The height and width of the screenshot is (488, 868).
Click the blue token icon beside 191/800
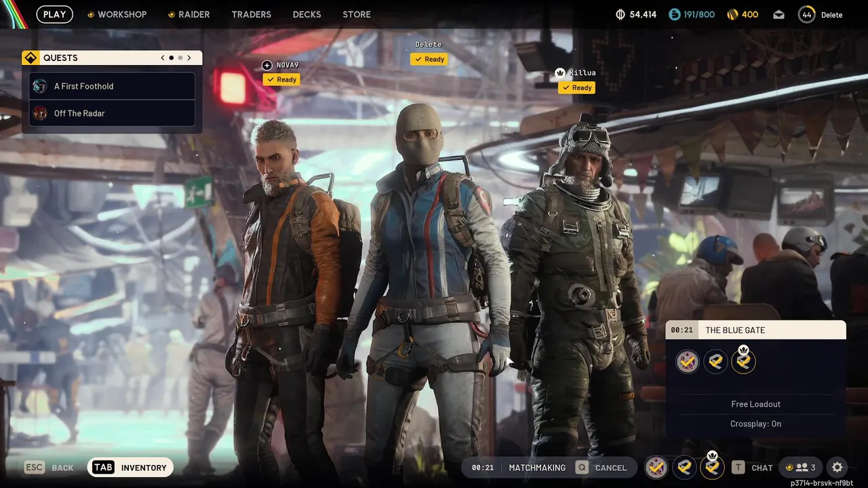[x=674, y=14]
